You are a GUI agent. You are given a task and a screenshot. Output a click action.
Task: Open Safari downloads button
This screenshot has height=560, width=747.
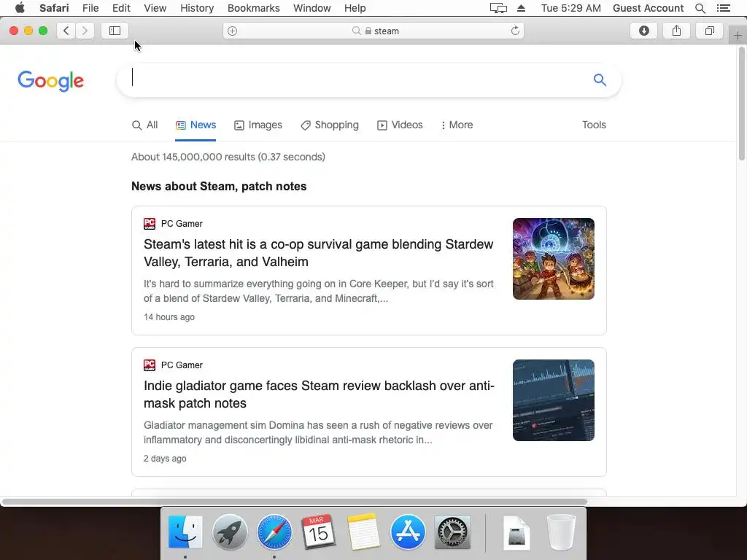point(643,31)
